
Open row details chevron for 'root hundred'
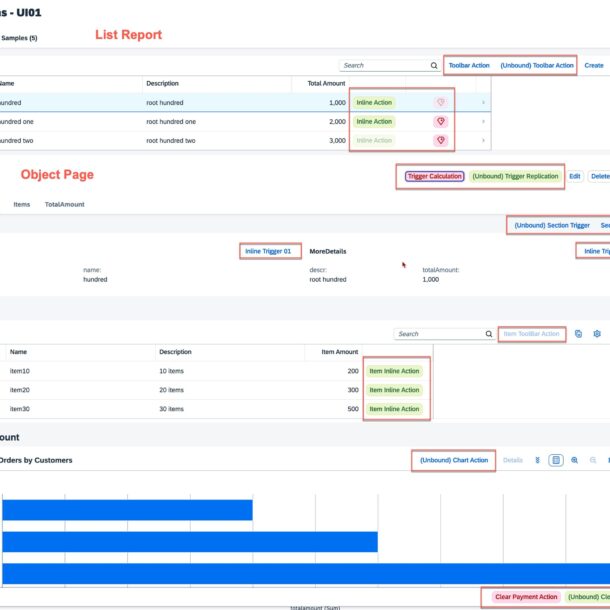483,102
